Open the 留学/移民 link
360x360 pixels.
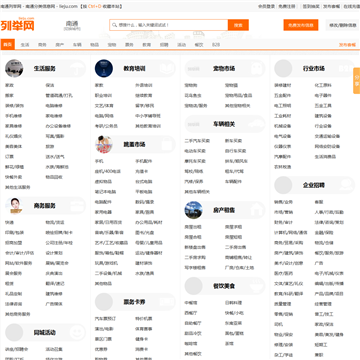point(145,106)
